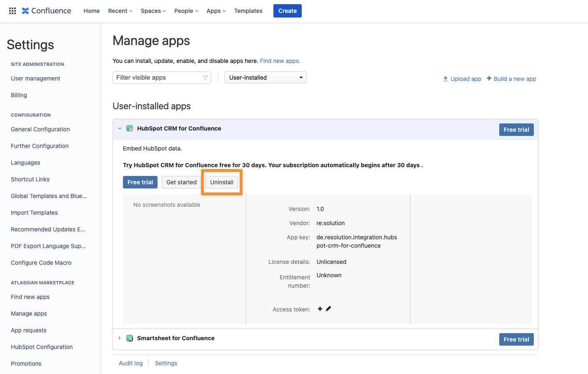Open the Audit log link
Image resolution: width=588 pixels, height=374 pixels.
[131, 363]
